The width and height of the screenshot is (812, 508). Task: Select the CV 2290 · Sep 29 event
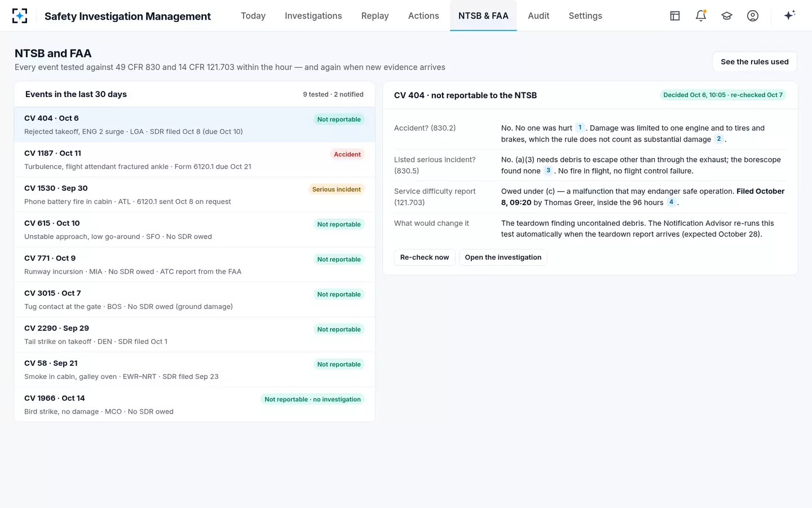[195, 335]
